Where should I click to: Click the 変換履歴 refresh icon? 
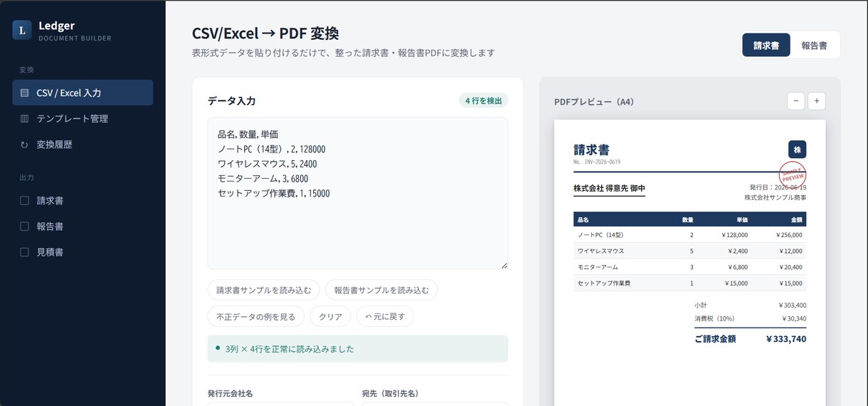point(24,145)
